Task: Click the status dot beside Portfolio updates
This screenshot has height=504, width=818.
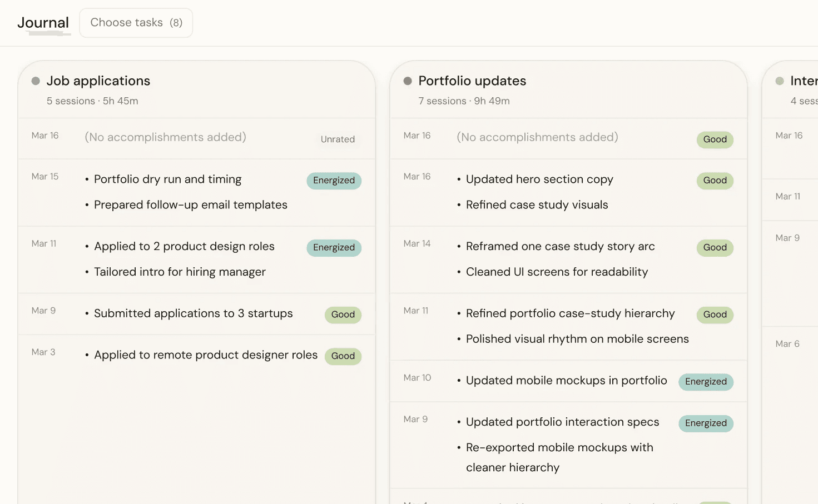Action: click(x=408, y=81)
